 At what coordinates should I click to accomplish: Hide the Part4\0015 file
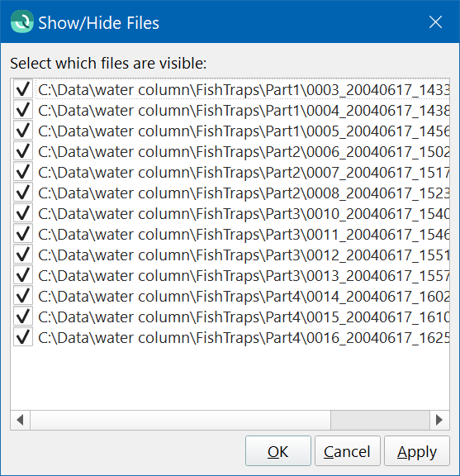pos(23,316)
